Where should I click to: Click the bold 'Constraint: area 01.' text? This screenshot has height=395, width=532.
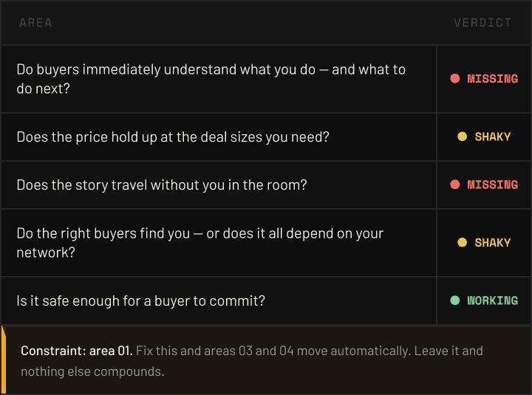pyautogui.click(x=77, y=350)
